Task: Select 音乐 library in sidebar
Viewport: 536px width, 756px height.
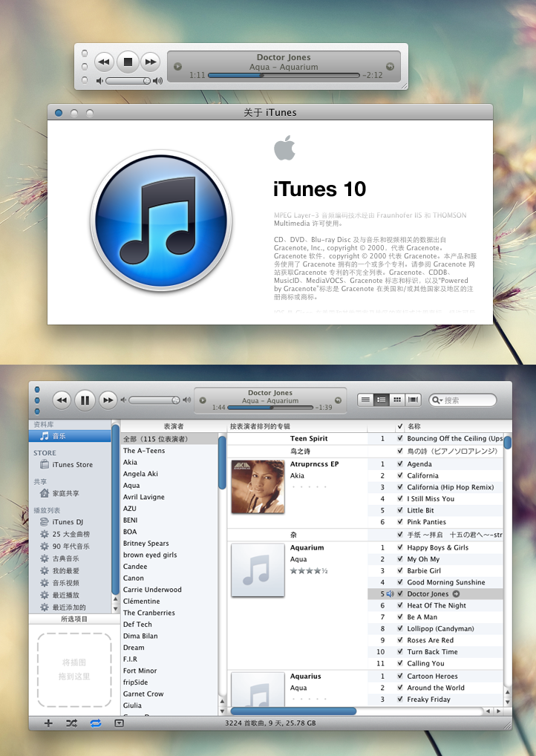Action: point(70,436)
